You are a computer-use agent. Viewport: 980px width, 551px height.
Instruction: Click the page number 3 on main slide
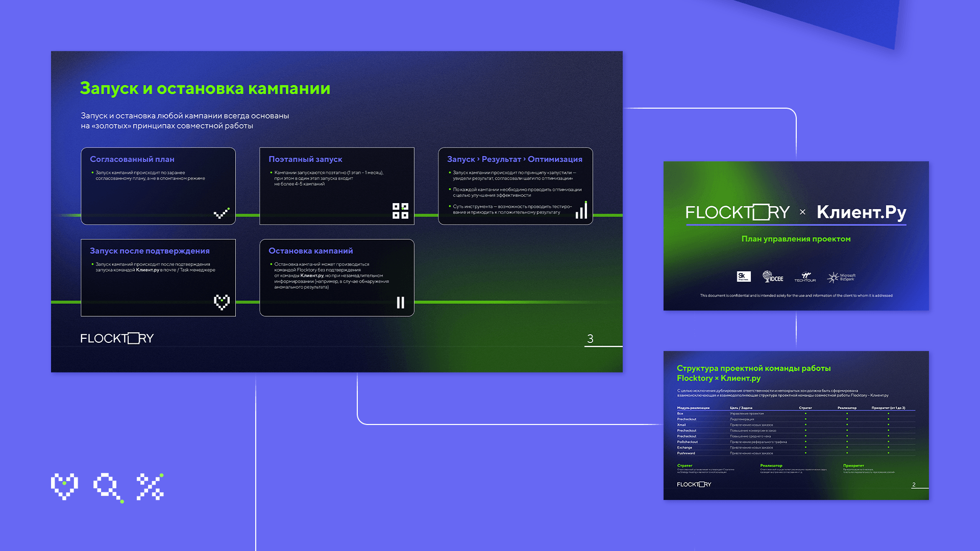(590, 339)
